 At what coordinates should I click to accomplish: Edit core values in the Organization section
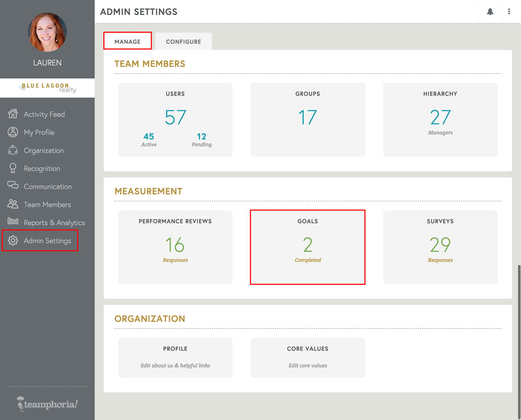pyautogui.click(x=307, y=357)
